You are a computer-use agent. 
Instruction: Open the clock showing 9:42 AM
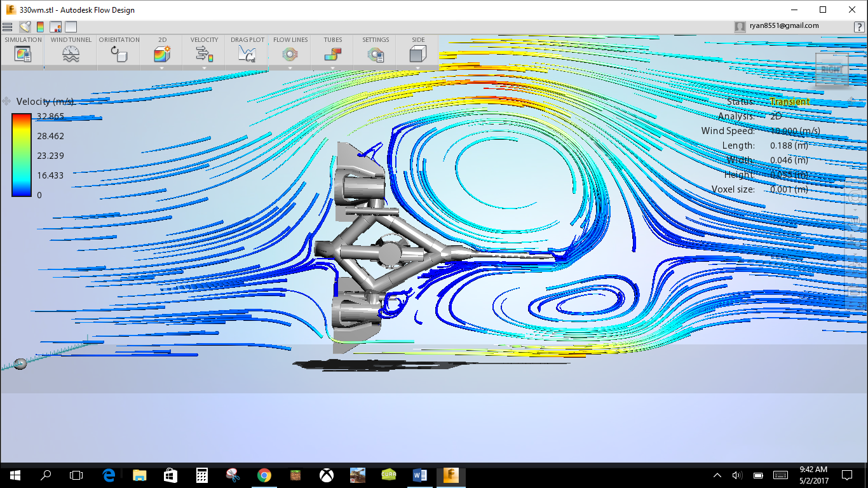click(815, 475)
